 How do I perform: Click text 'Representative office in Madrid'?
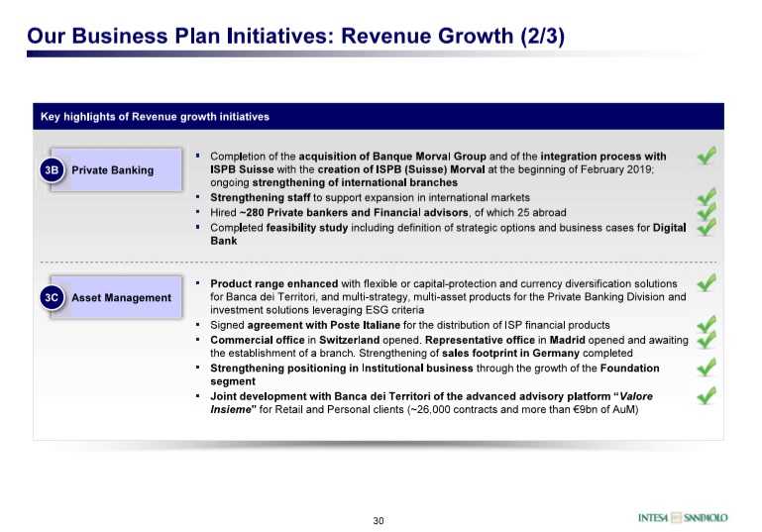coord(505,340)
